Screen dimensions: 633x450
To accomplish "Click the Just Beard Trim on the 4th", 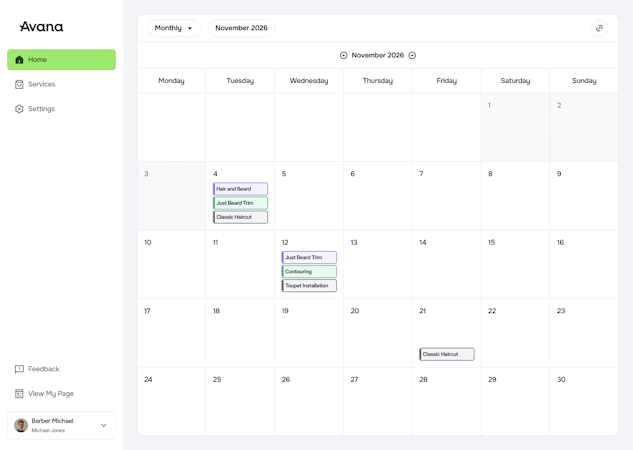I will tap(240, 203).
